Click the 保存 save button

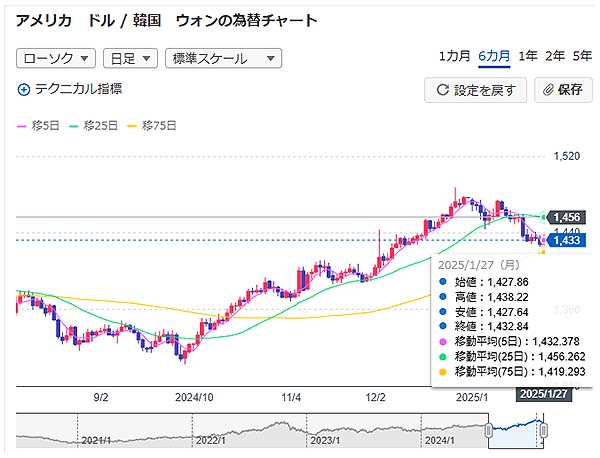563,90
